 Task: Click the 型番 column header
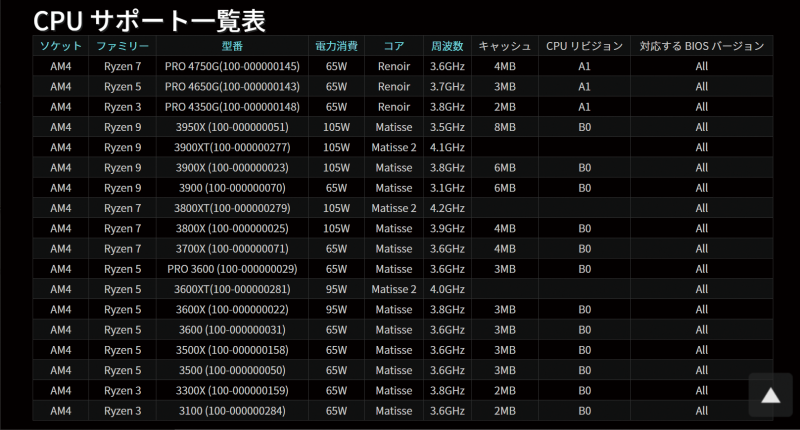(232, 46)
